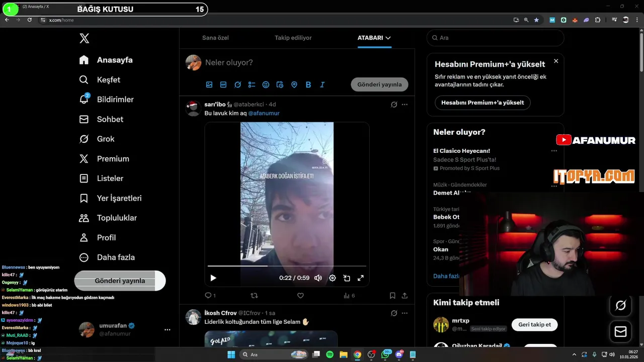Share sarı'ibo post
644x362 pixels.
pos(405,296)
